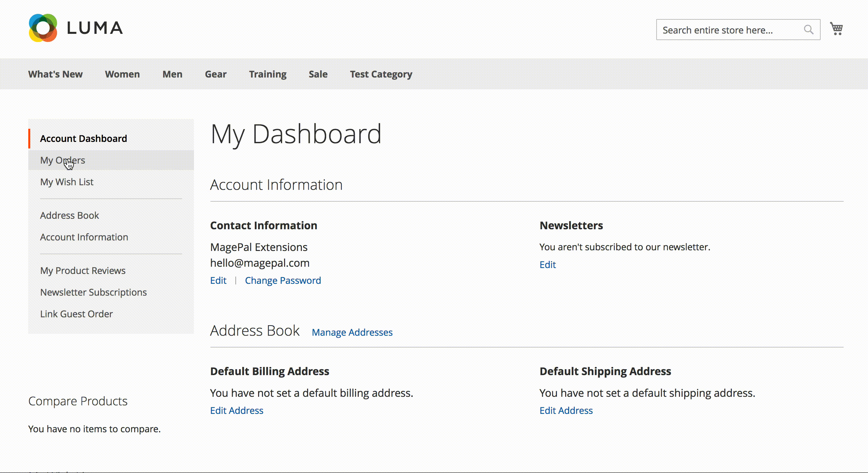Go to Test Category page
Screen dimensions: 868x473
[x=381, y=74]
